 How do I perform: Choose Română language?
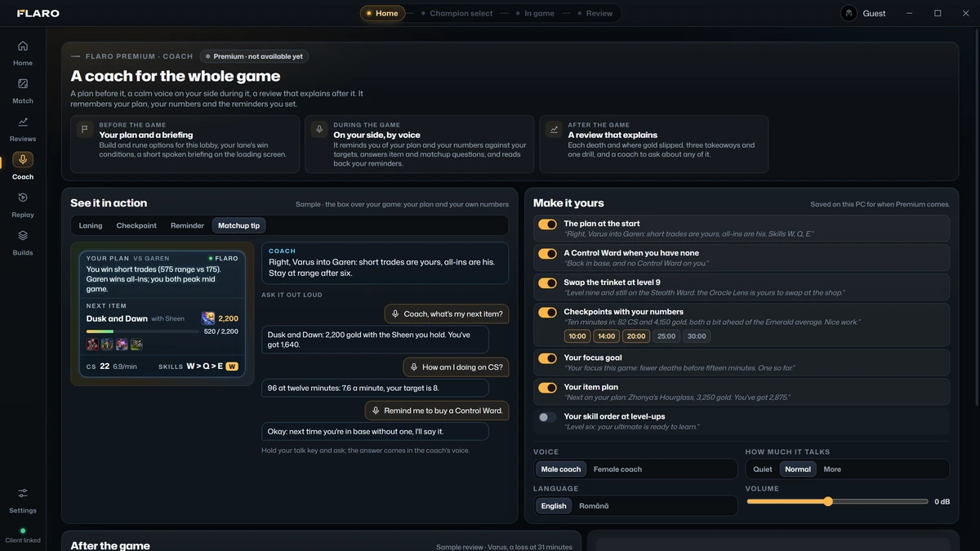point(594,506)
